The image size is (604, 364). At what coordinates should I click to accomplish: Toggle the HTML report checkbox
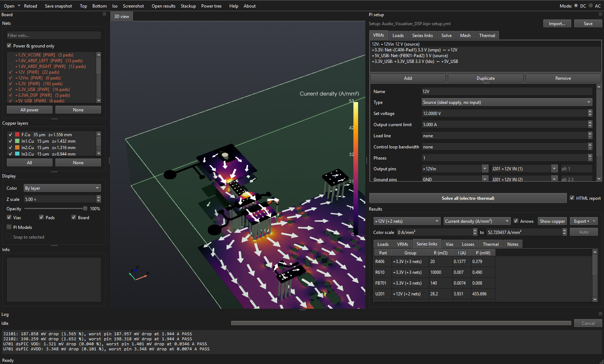572,198
